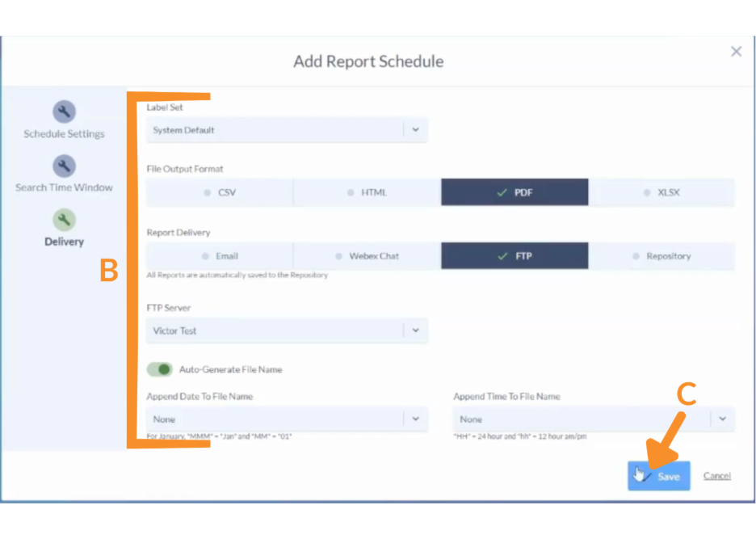Choose Webex Chat report delivery
This screenshot has width=756, height=539.
[367, 255]
